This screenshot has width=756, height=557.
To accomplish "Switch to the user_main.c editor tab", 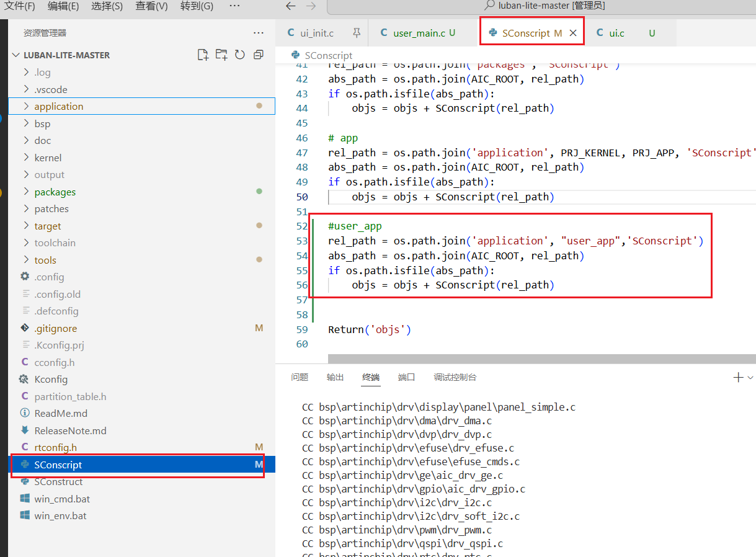I will [x=424, y=33].
